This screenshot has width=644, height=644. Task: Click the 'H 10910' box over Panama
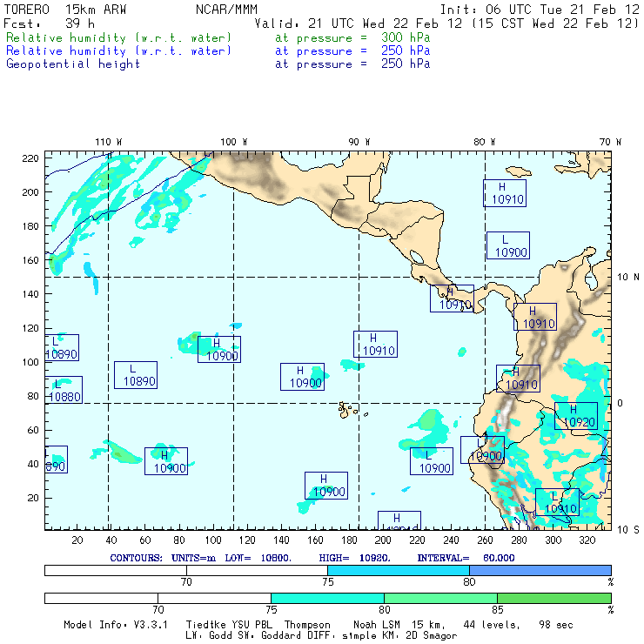(452, 299)
